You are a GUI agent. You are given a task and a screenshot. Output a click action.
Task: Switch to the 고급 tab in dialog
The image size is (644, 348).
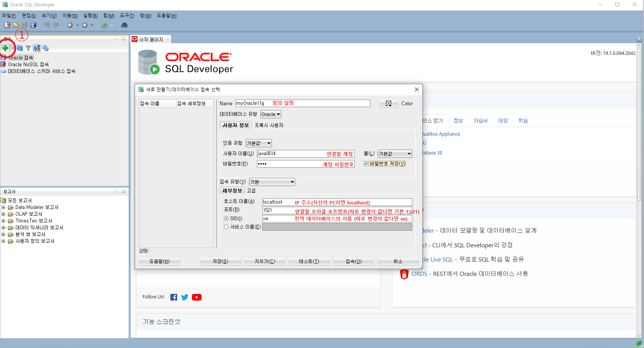point(251,191)
